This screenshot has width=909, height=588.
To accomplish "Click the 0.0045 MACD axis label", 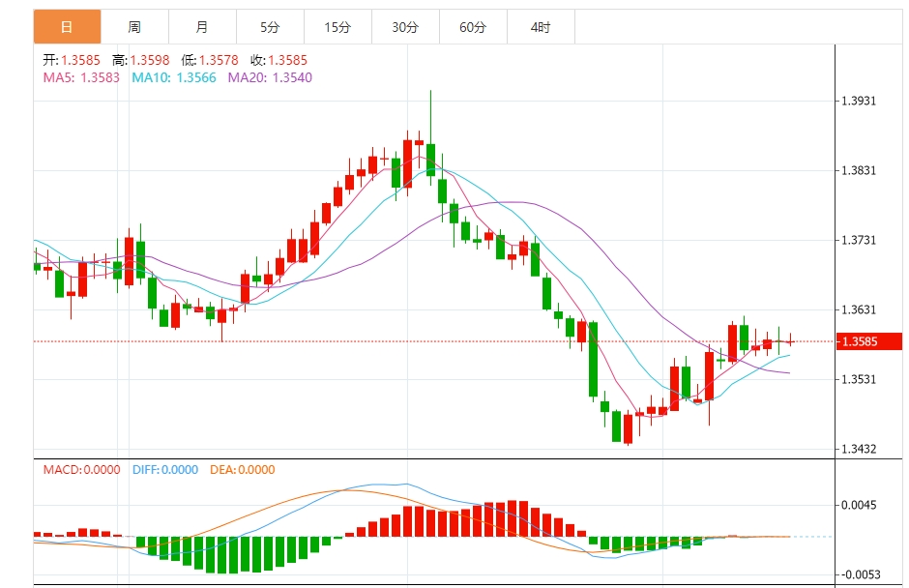I will (x=859, y=505).
